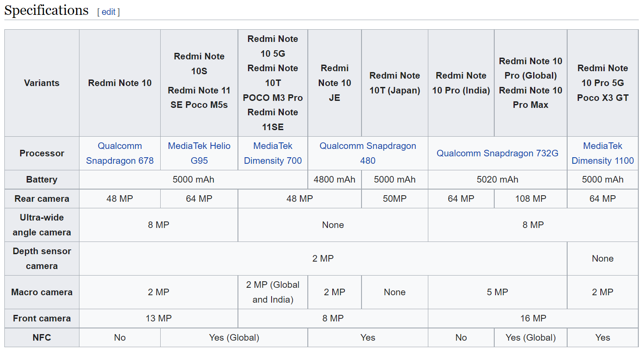Open the Qualcomm Snapdragon 678 link
The image size is (644, 352).
click(x=119, y=153)
